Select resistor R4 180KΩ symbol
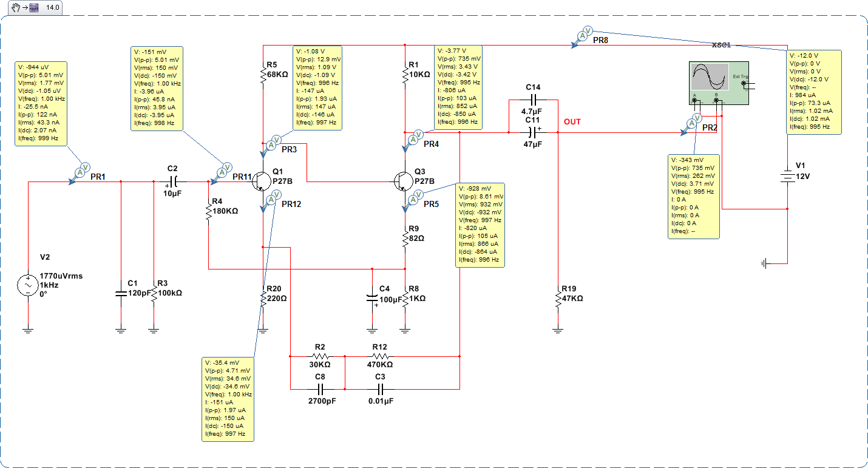 209,210
